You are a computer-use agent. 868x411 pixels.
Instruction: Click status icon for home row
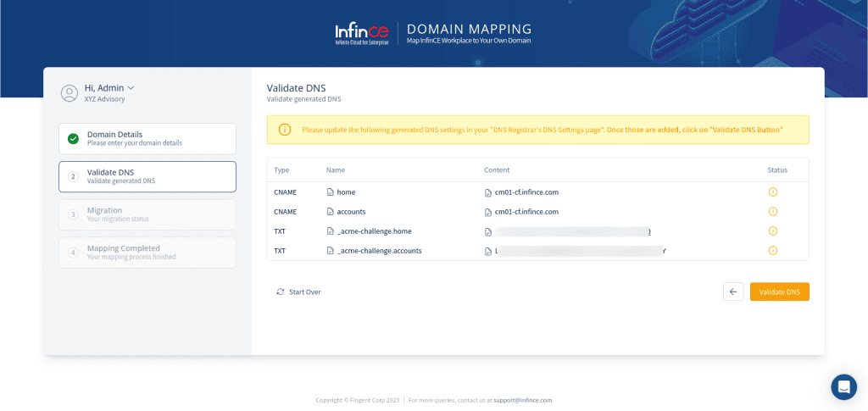773,192
